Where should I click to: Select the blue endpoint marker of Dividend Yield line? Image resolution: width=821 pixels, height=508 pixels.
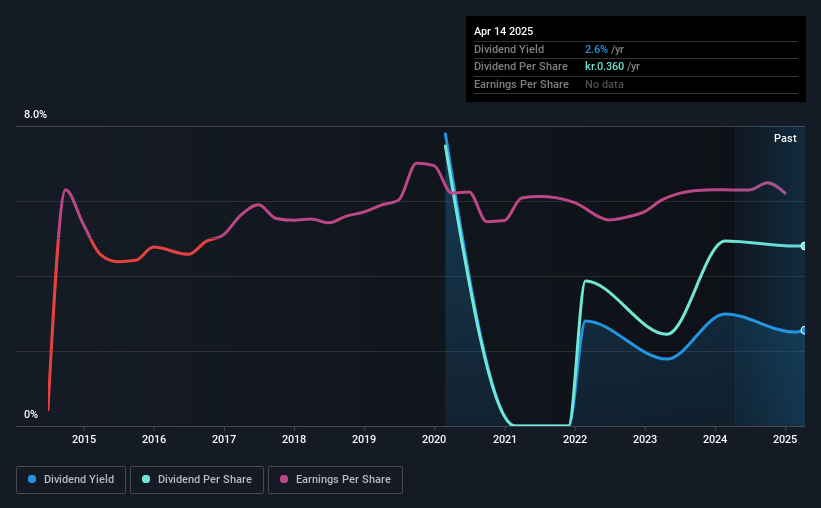tap(803, 330)
